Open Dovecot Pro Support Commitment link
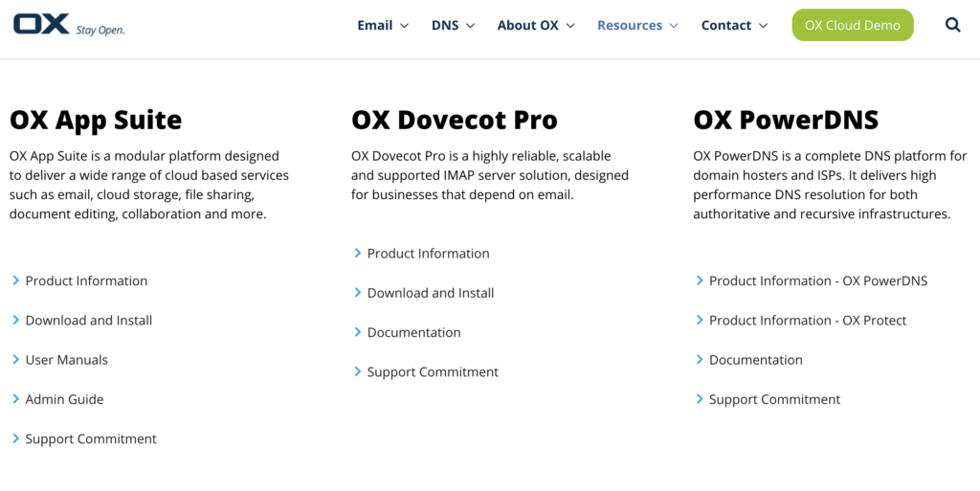This screenshot has height=491, width=980. 433,372
